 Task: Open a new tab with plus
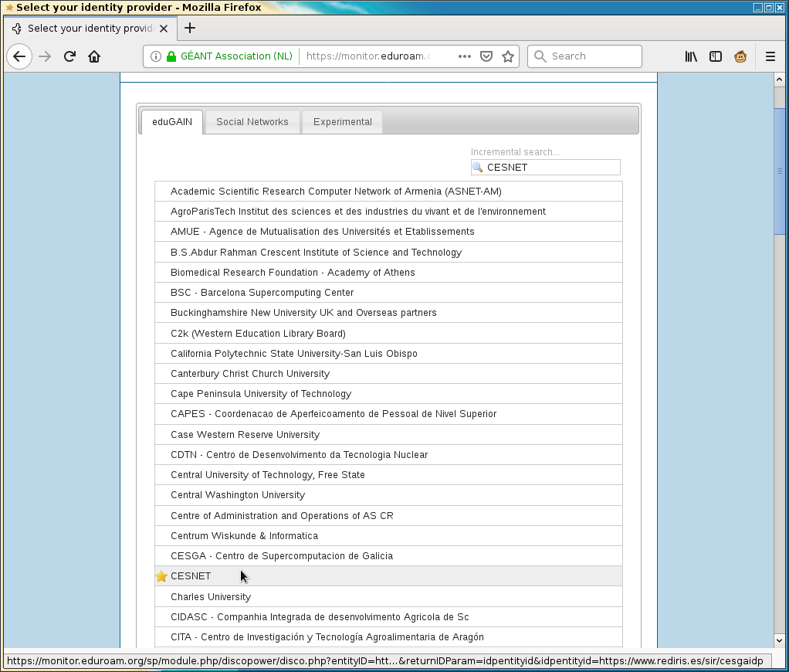click(190, 28)
